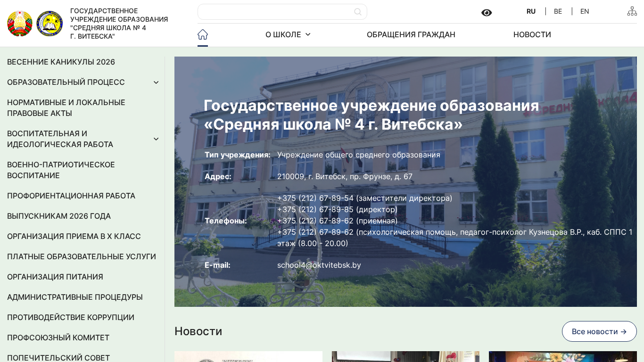Open ОБРАЩЕНИЯ ГРАЖДАН menu item

[x=411, y=34]
